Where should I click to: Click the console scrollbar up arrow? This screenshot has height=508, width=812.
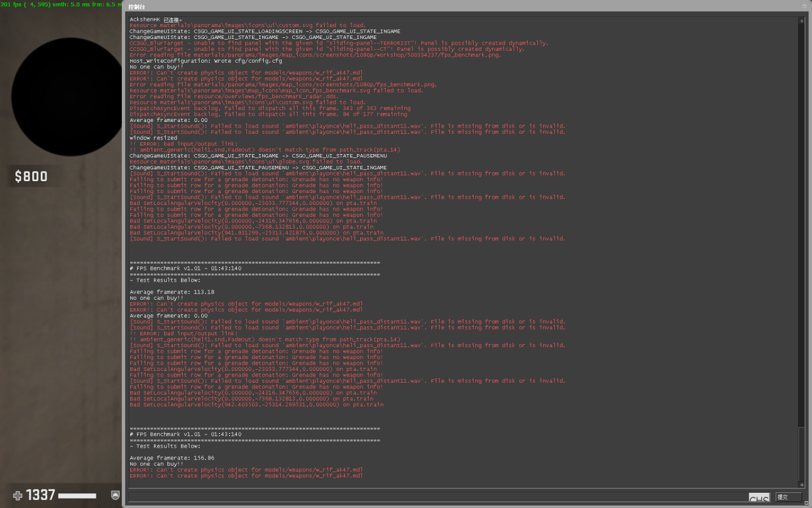click(801, 21)
